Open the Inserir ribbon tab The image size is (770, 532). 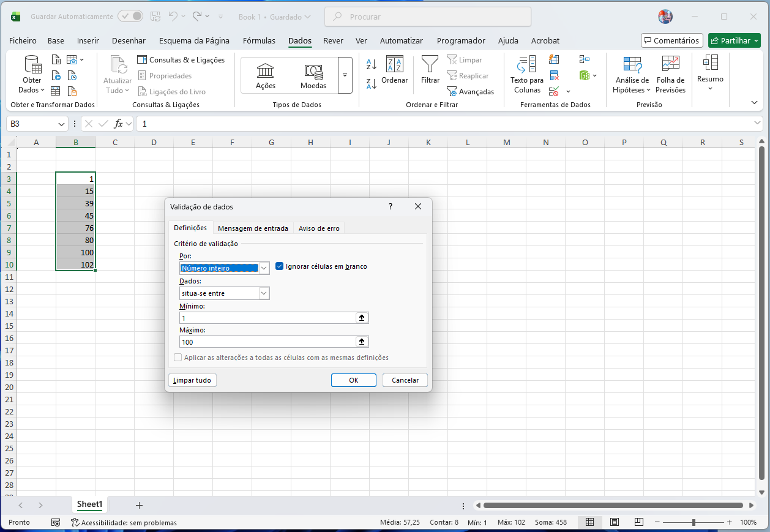click(x=88, y=41)
